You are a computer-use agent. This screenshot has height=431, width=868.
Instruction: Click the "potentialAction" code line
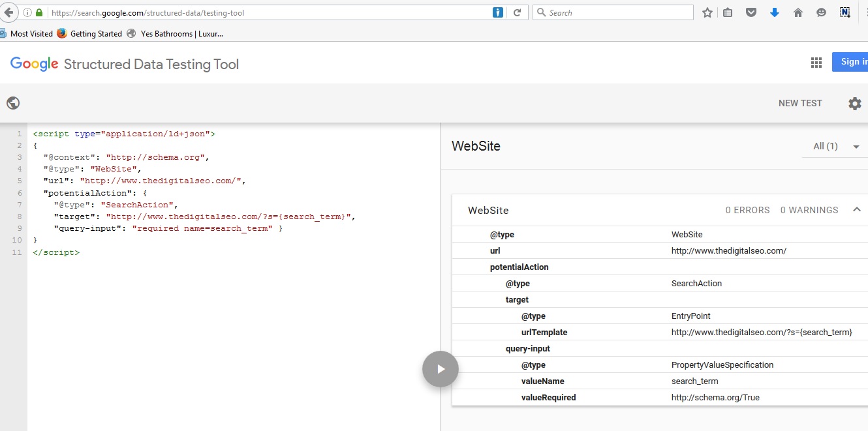click(x=95, y=193)
